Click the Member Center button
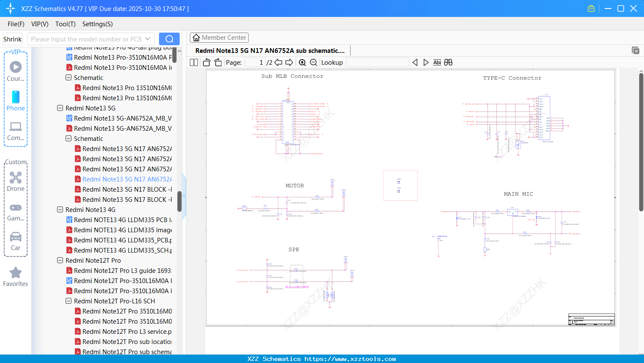 point(219,38)
